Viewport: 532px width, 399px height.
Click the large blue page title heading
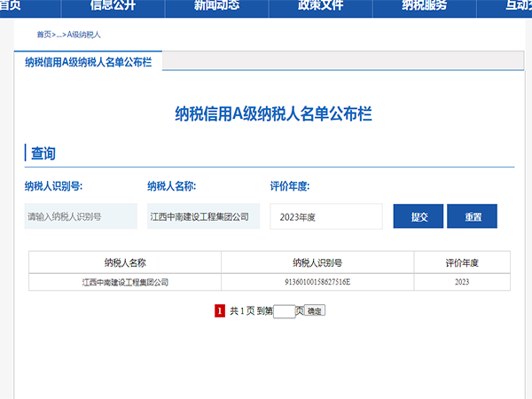click(273, 113)
